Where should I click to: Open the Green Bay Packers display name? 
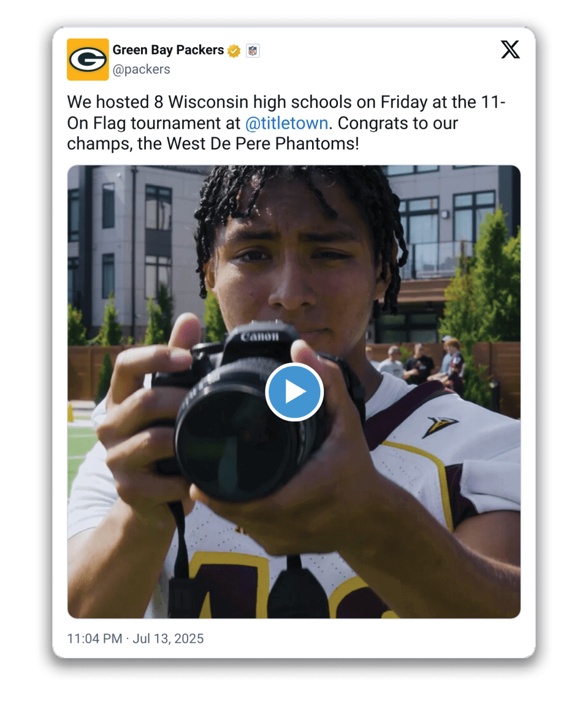click(x=168, y=50)
